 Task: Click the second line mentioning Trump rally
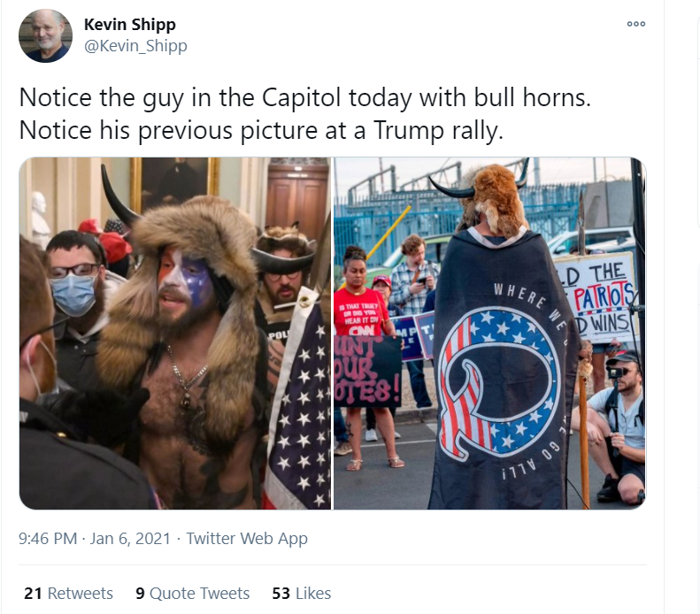coord(261,131)
